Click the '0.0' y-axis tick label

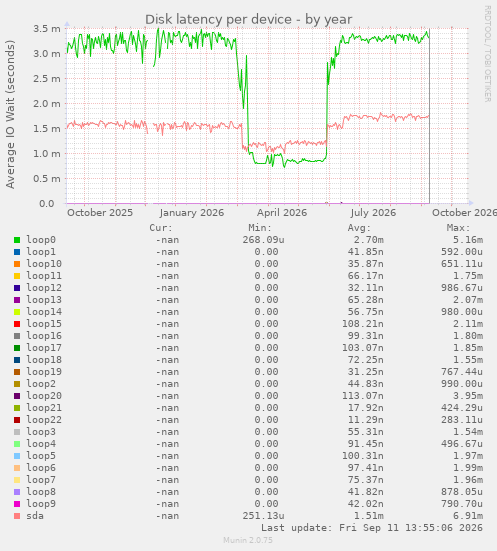coord(46,204)
